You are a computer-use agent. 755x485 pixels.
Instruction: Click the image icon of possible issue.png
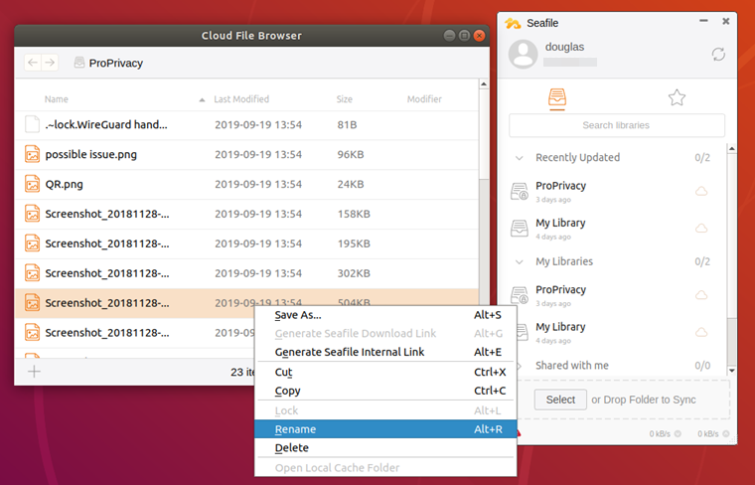coord(32,154)
